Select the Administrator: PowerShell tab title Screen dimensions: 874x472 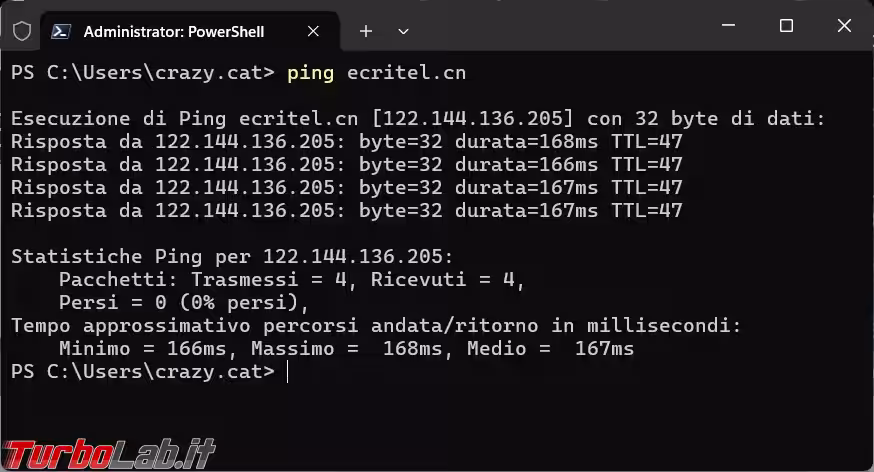tap(173, 31)
